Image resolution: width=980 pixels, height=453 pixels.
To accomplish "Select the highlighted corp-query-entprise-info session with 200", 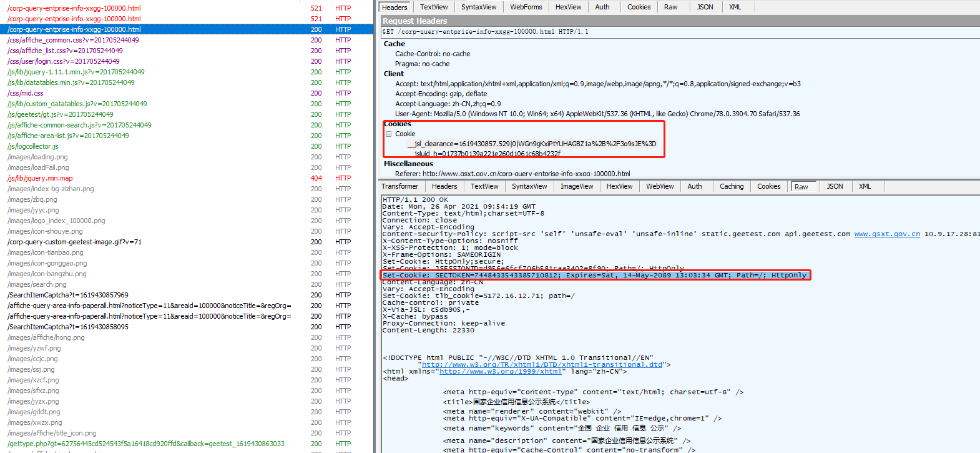I will [x=187, y=29].
